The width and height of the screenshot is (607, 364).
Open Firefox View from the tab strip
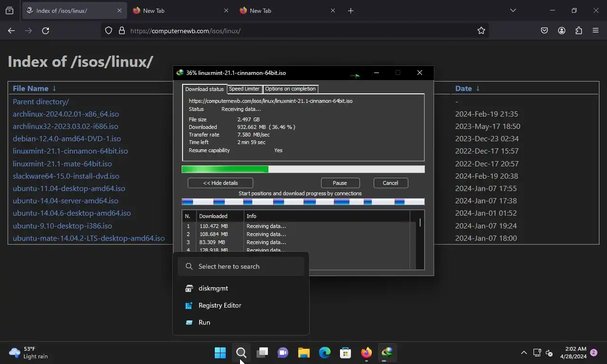tap(9, 10)
